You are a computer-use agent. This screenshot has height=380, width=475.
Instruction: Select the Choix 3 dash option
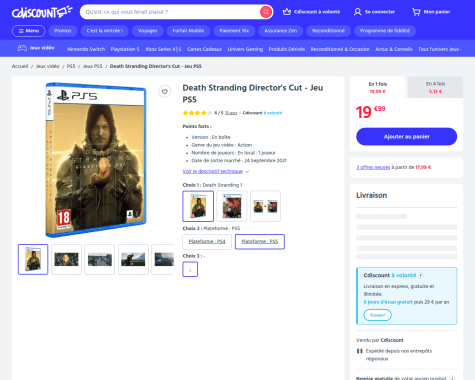click(190, 269)
